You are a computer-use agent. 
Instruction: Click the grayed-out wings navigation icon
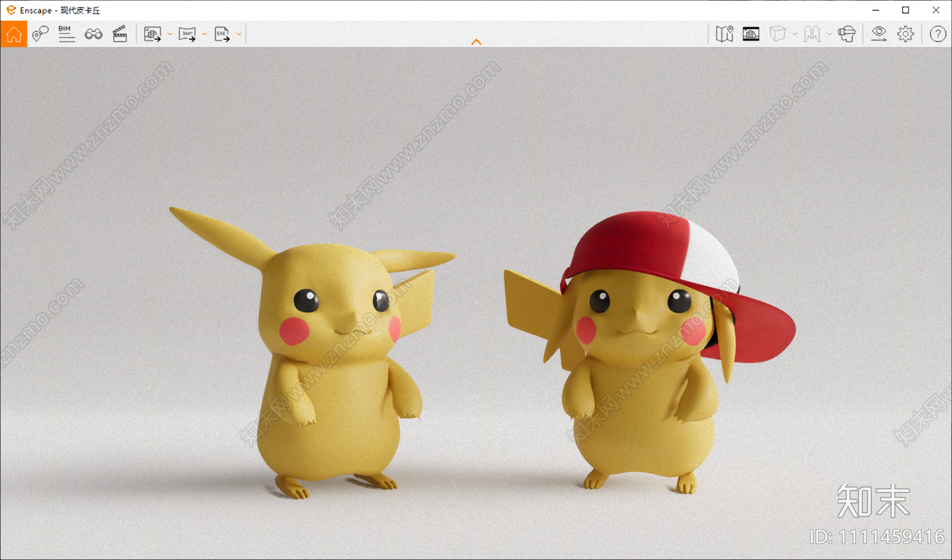pos(812,34)
